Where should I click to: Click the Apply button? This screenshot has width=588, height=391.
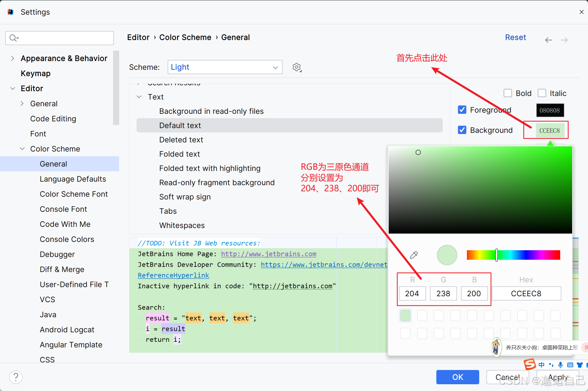[558, 377]
